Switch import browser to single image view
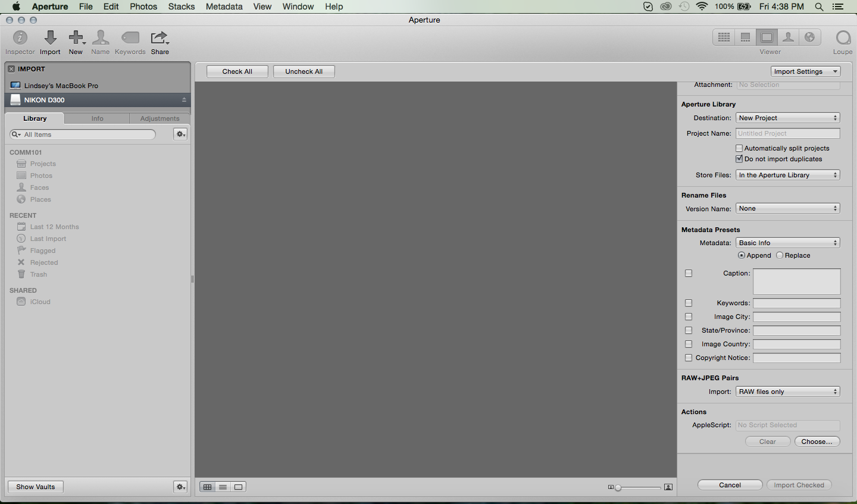The width and height of the screenshot is (857, 504). coord(239,487)
